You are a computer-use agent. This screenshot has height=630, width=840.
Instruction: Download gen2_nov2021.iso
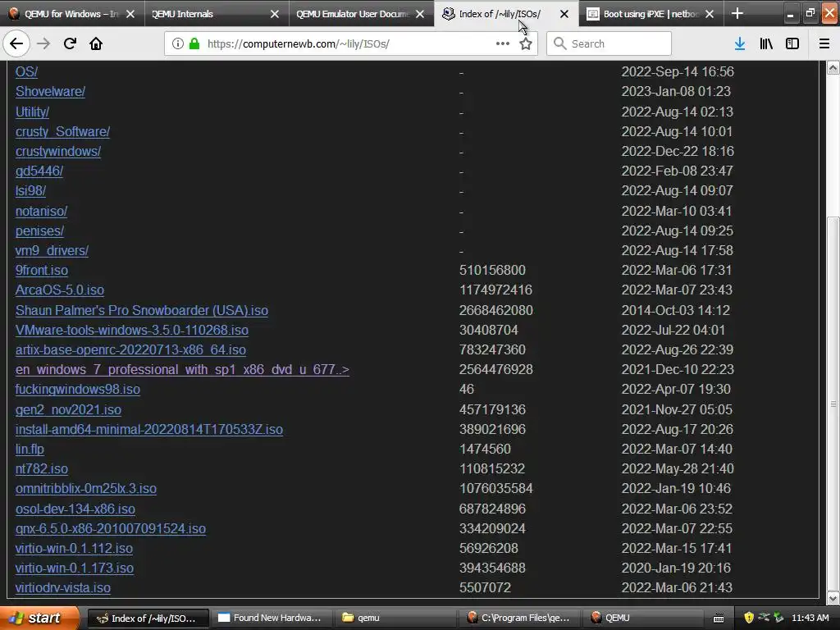pyautogui.click(x=68, y=410)
